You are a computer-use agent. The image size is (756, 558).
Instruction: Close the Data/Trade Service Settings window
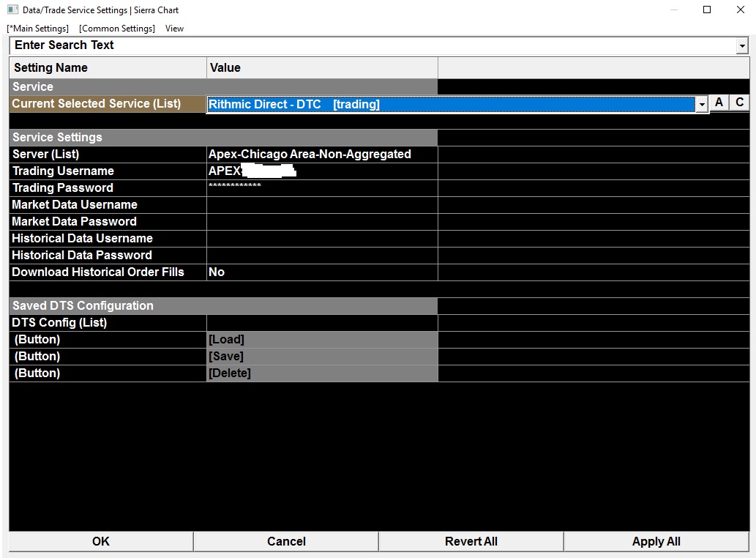[741, 10]
